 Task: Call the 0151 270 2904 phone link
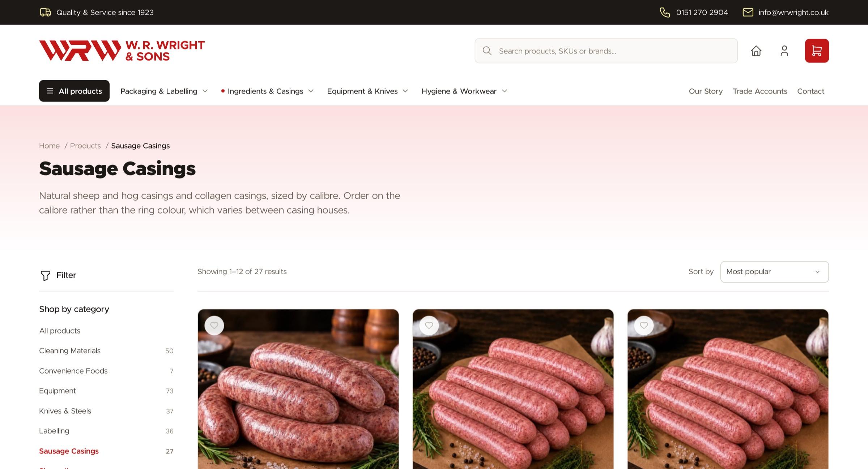(x=702, y=12)
